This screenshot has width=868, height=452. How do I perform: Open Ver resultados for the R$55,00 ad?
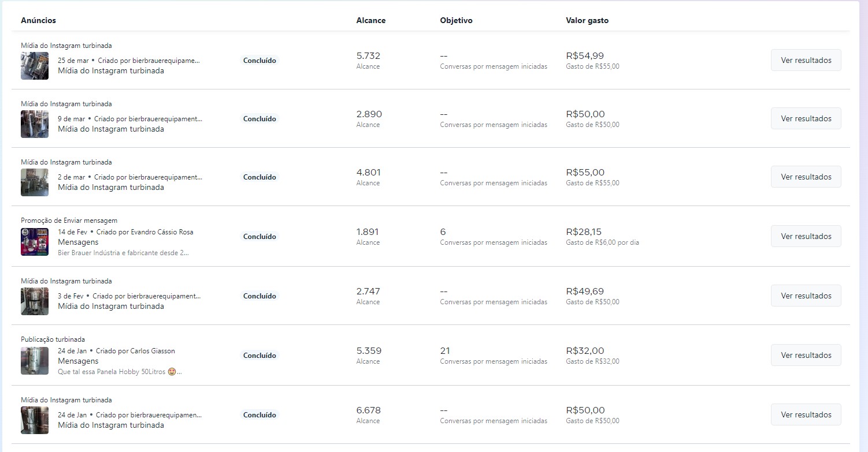click(x=806, y=177)
